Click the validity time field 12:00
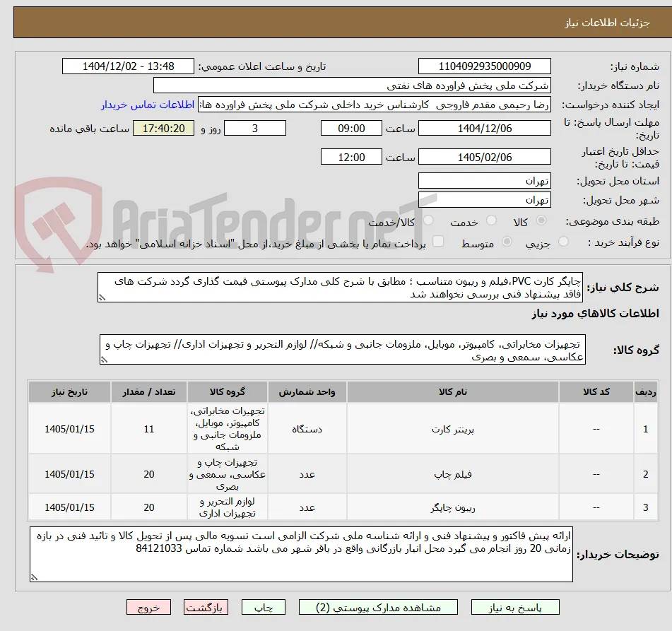This screenshot has height=631, width=672. pos(351,157)
